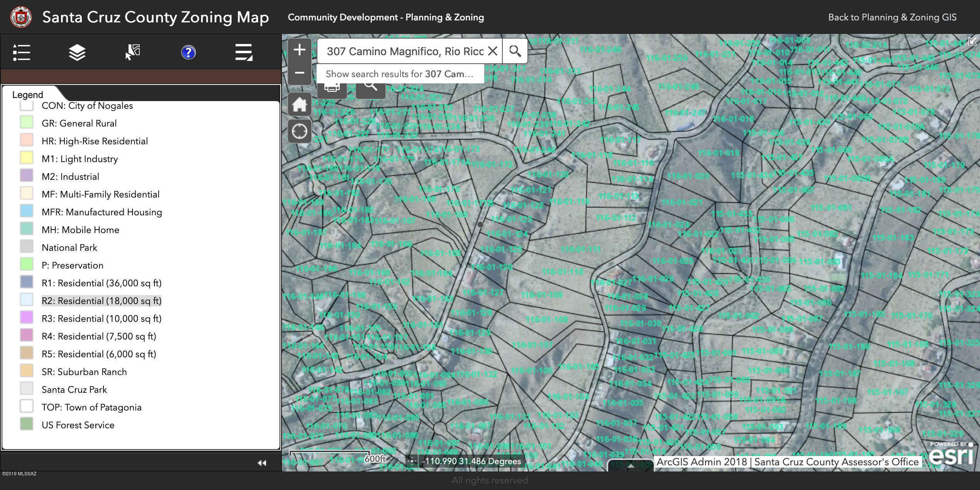Select the Legend tab
Viewport: 980px width, 490px height.
27,95
